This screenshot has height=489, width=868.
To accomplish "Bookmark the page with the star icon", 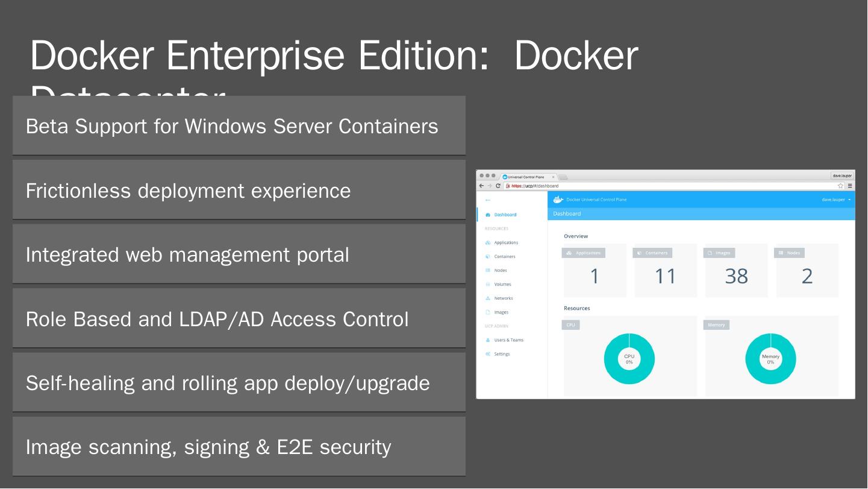I will [840, 186].
